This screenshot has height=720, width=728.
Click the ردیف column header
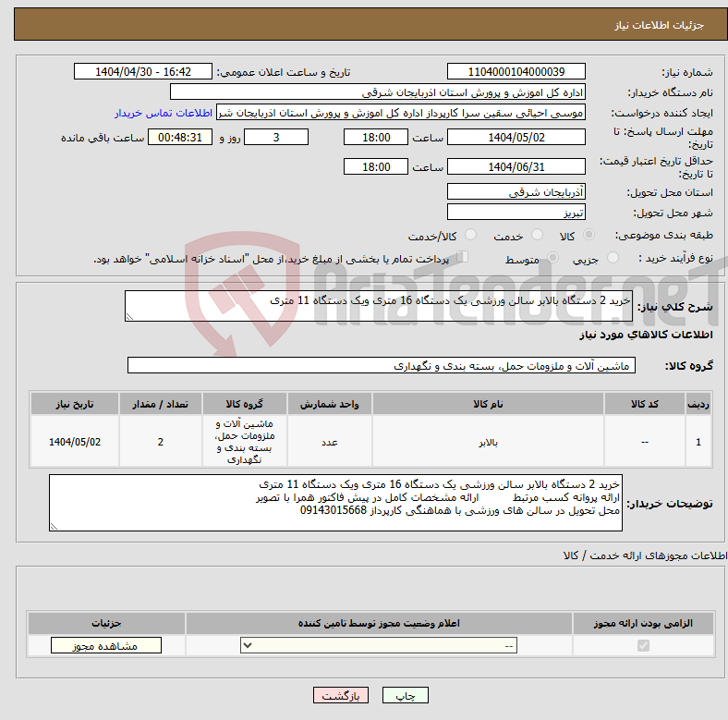(x=698, y=404)
